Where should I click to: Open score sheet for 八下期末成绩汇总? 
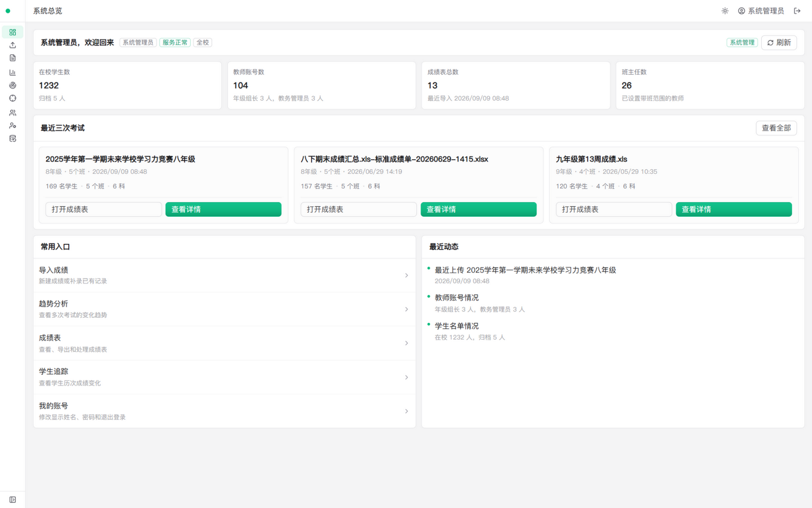[359, 209]
